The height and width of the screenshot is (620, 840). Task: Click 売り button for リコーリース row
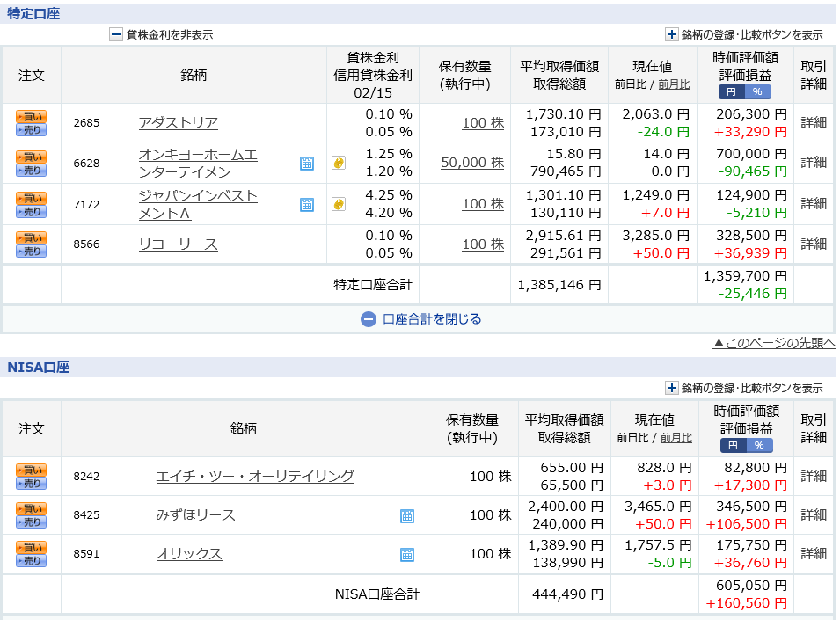tap(31, 252)
